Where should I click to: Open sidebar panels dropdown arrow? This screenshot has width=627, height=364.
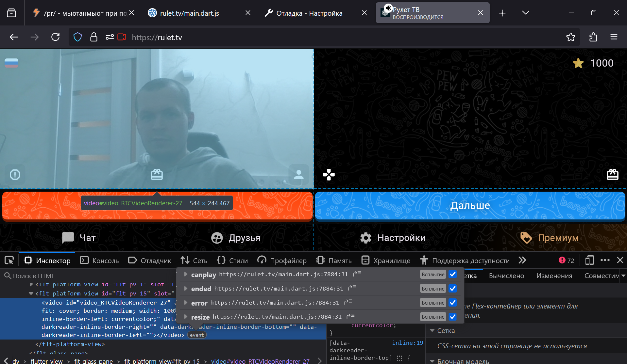pyautogui.click(x=623, y=276)
